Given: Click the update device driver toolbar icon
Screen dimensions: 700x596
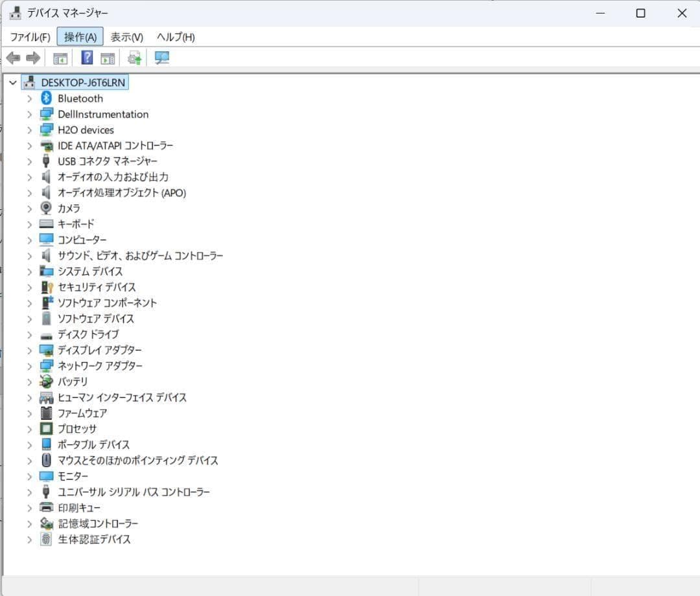Looking at the screenshot, I should coord(135,58).
